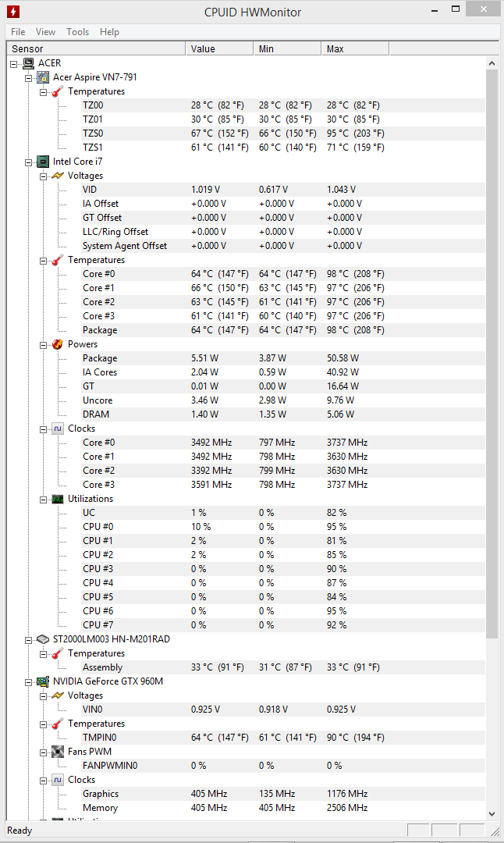The image size is (504, 843).
Task: Click the Intel Core i7 chip icon
Action: pos(43,162)
